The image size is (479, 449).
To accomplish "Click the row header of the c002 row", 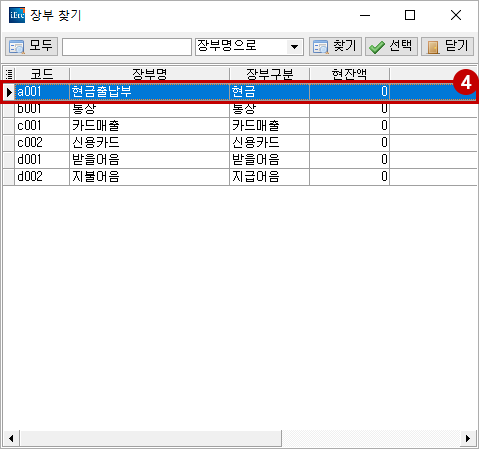I will point(9,143).
